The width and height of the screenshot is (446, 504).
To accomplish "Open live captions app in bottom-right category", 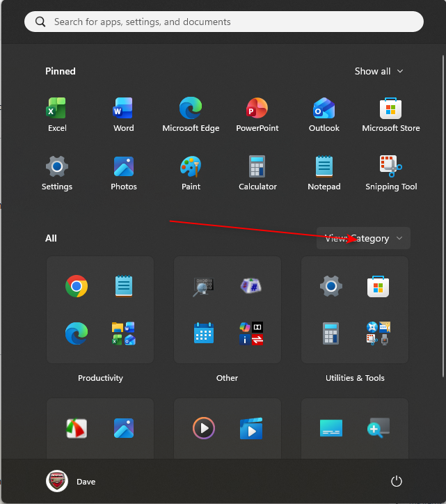I will coord(331,428).
